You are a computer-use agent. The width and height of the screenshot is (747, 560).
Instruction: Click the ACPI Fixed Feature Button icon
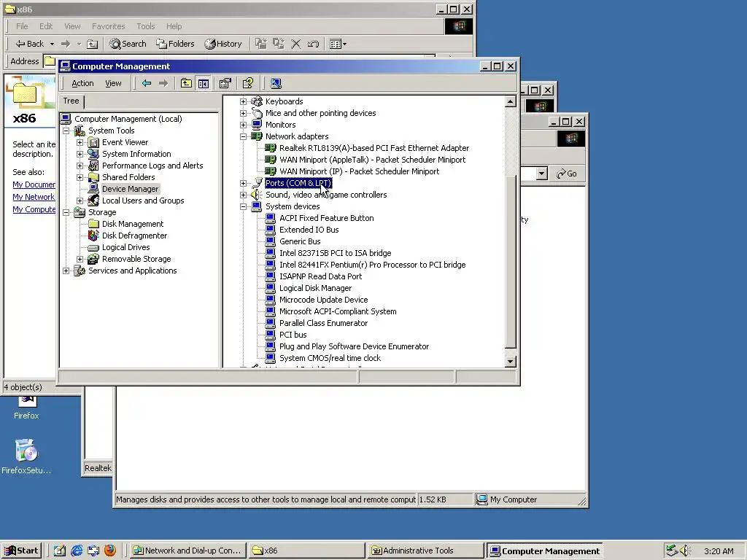[271, 218]
